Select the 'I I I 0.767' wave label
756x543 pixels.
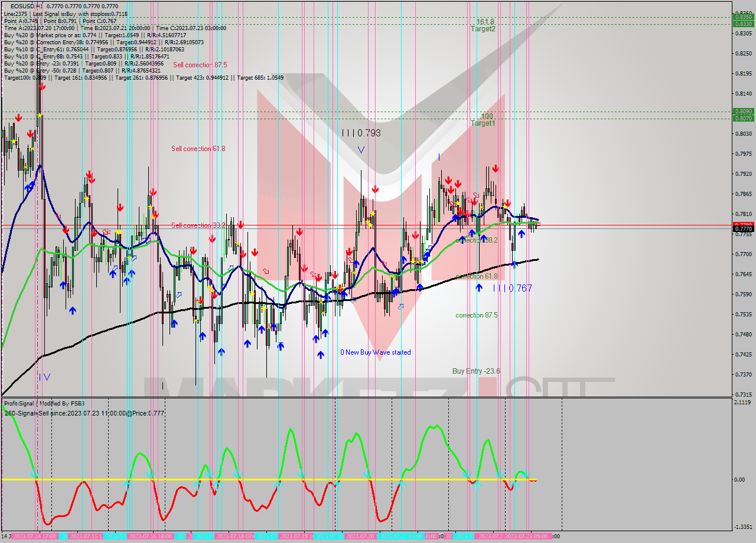tap(513, 288)
